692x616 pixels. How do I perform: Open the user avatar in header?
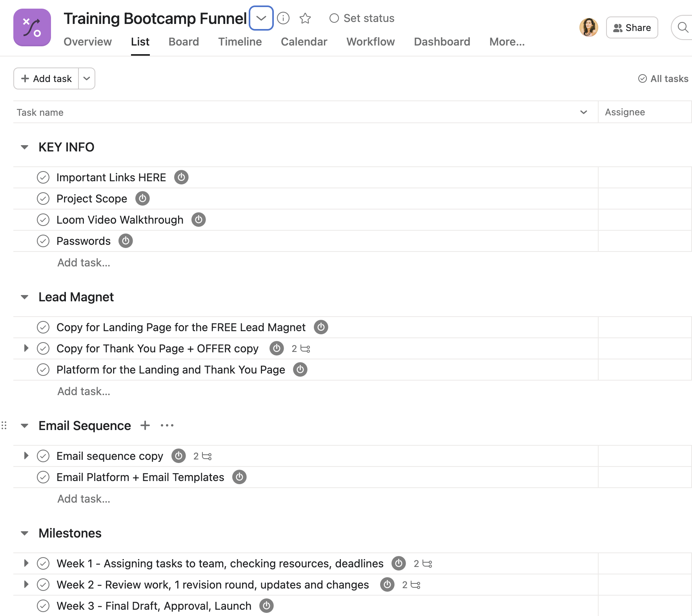point(588,27)
